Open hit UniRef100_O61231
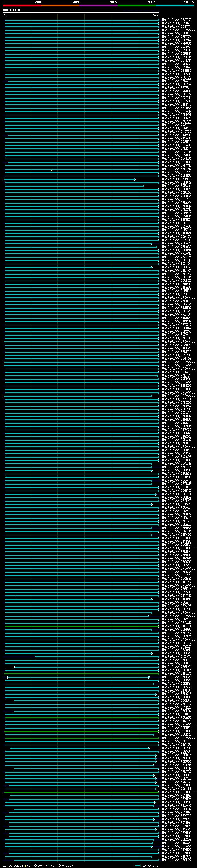This screenshot has width=197, height=868. (x=176, y=355)
